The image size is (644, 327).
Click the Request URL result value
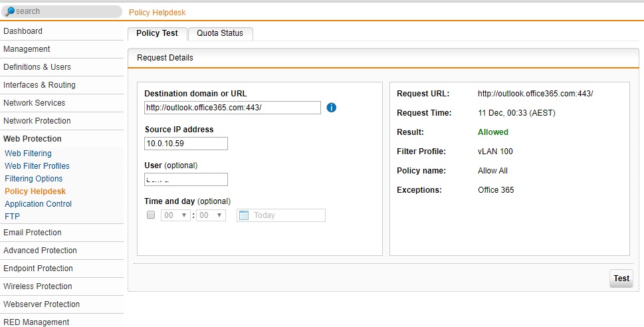(x=535, y=94)
